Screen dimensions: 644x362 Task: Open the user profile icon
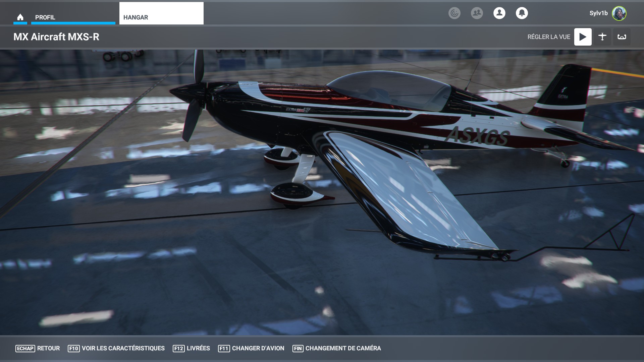coord(499,13)
